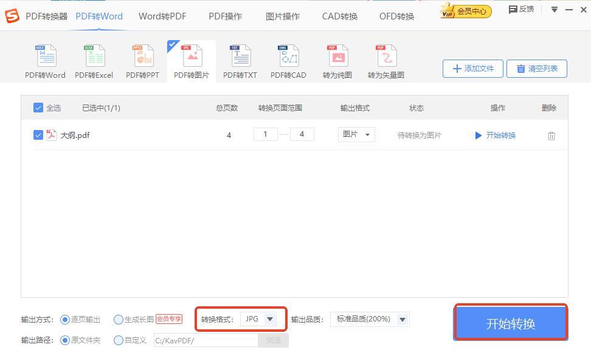Click the 添加文件 button
591x364 pixels.
point(473,69)
